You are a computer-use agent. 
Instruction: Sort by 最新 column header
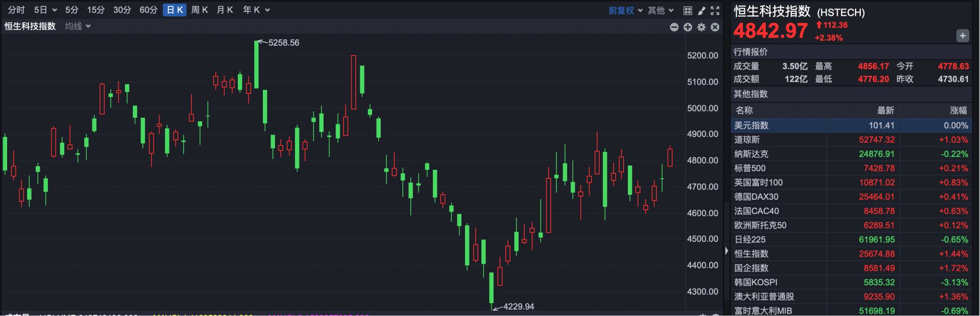[886, 110]
